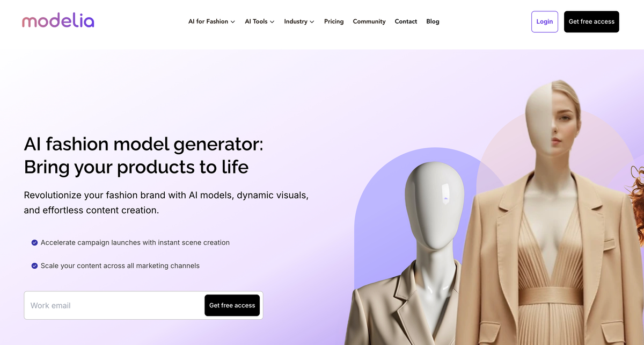Expand the AI for Fashion menu
This screenshot has height=345, width=644.
point(211,21)
